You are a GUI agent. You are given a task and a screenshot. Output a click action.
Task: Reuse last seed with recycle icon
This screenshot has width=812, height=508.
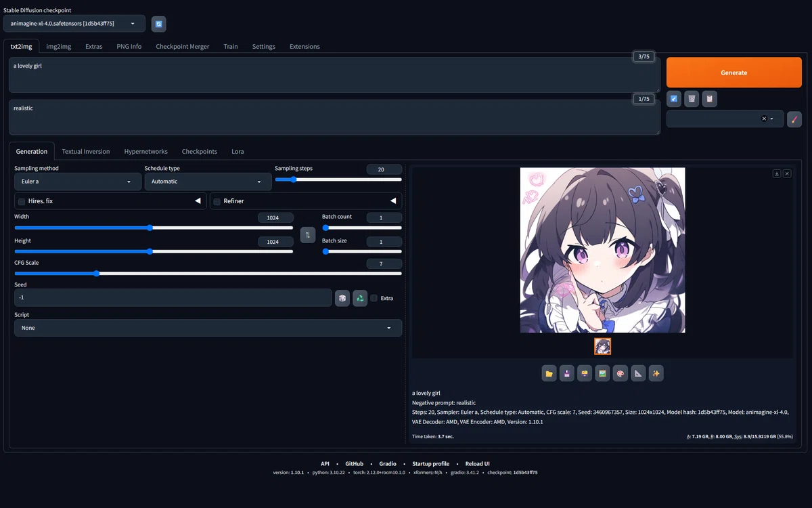coord(360,298)
